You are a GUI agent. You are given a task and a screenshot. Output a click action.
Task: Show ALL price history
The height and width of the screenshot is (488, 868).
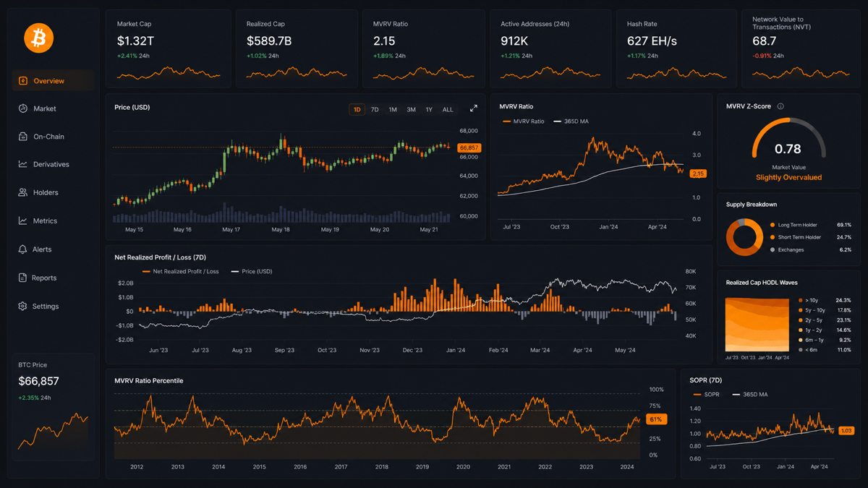pos(448,110)
